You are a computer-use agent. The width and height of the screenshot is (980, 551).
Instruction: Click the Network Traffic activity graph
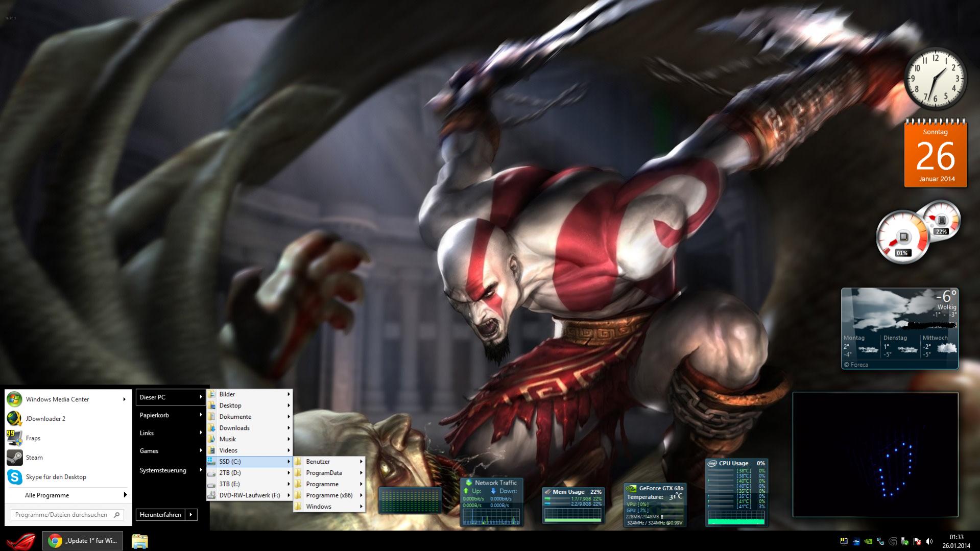click(491, 516)
